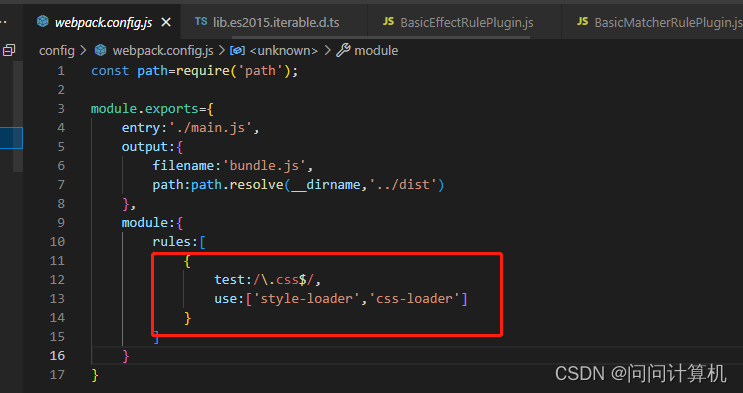Click the collapse-all icon in the left sidebar

(x=9, y=50)
